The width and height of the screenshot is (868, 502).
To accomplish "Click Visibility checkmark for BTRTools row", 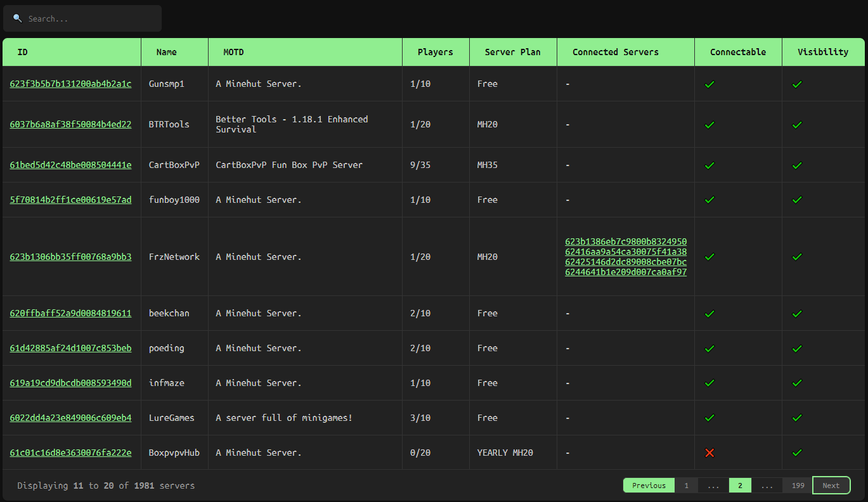I will coord(797,125).
